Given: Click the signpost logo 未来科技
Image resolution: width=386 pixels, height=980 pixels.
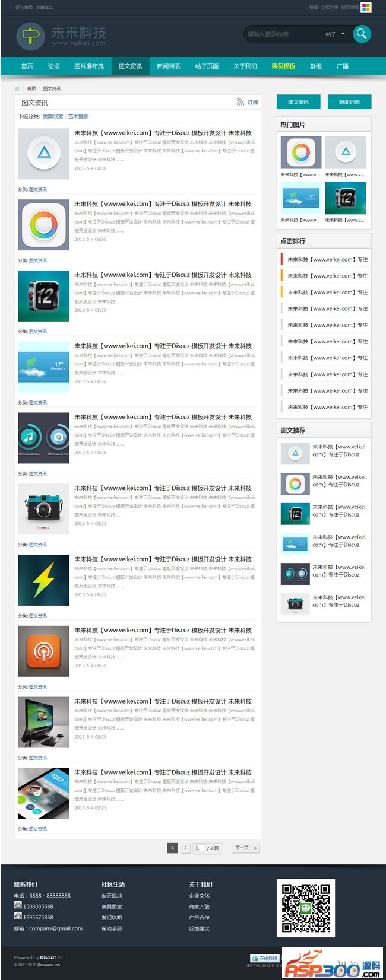Looking at the screenshot, I should click(61, 36).
